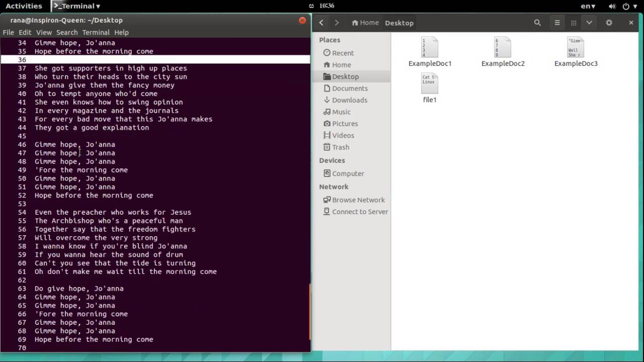644x362 pixels.
Task: Select file1 file icon
Action: tap(430, 83)
